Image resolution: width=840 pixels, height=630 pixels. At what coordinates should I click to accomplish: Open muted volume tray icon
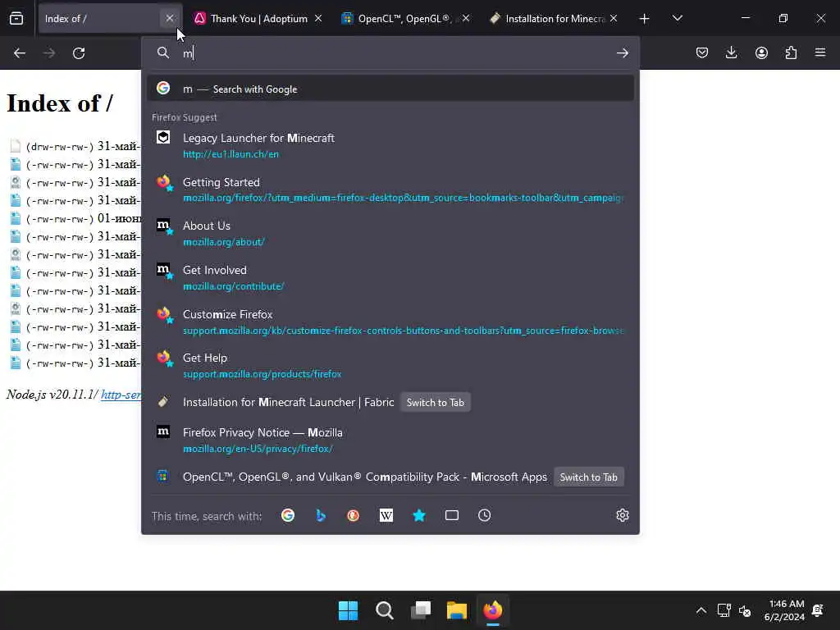click(x=745, y=610)
